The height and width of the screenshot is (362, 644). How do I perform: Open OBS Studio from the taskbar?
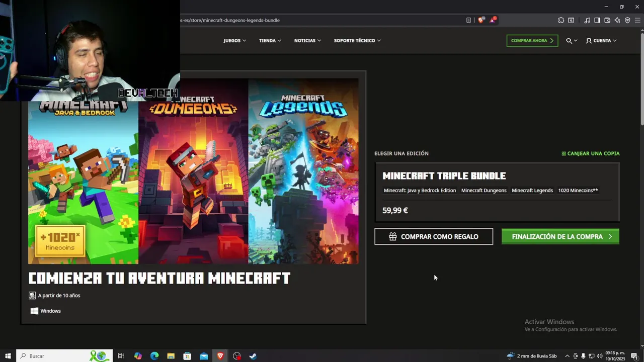(237, 356)
